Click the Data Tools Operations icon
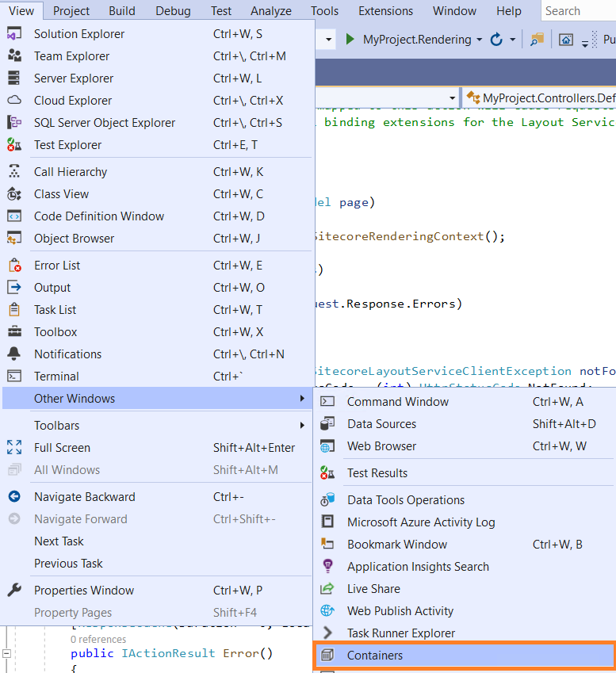The image size is (616, 673). pos(327,500)
